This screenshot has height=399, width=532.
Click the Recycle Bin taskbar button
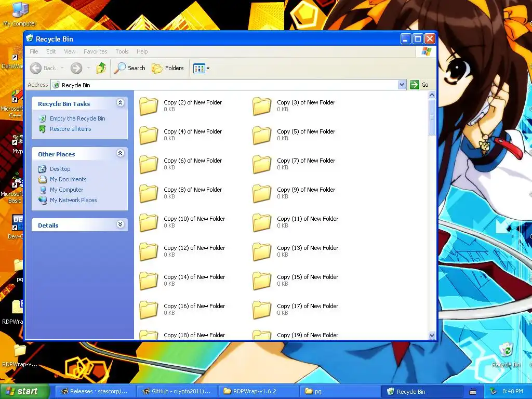click(x=422, y=392)
